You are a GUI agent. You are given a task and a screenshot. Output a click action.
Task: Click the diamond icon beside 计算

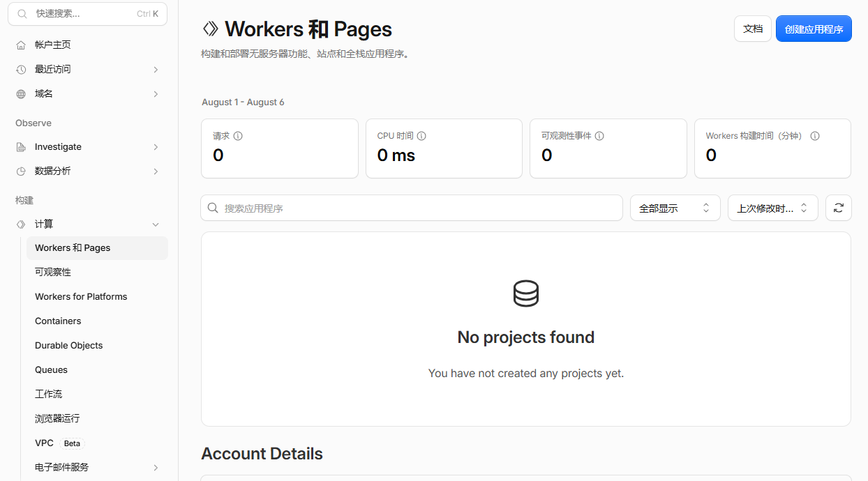coord(21,224)
